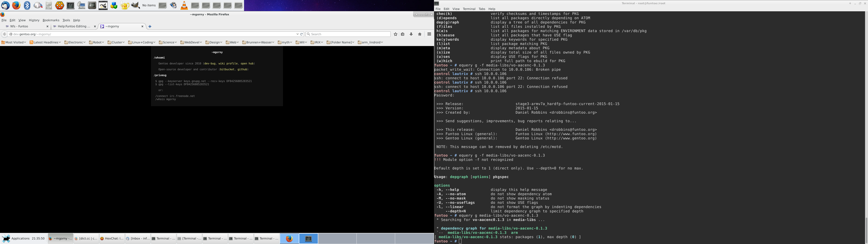Screen dimensions: 868x244
Task: Launch the golden teapot application icon
Action: point(125,5)
